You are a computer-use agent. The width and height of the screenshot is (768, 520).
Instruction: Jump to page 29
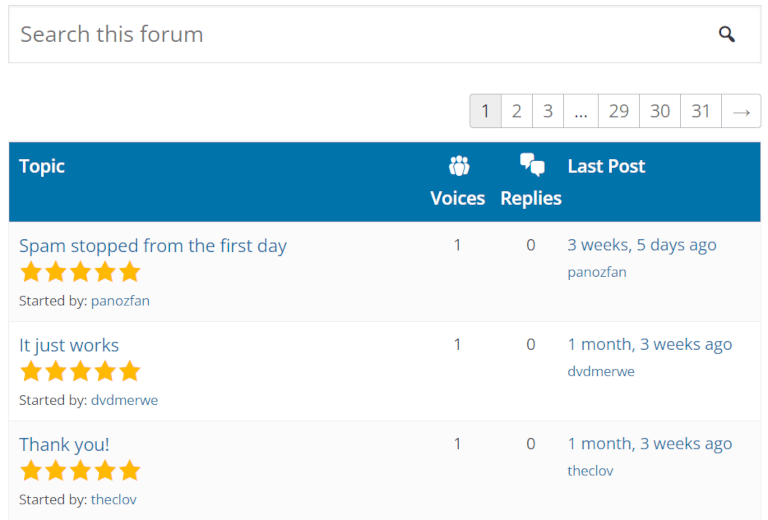click(x=619, y=111)
